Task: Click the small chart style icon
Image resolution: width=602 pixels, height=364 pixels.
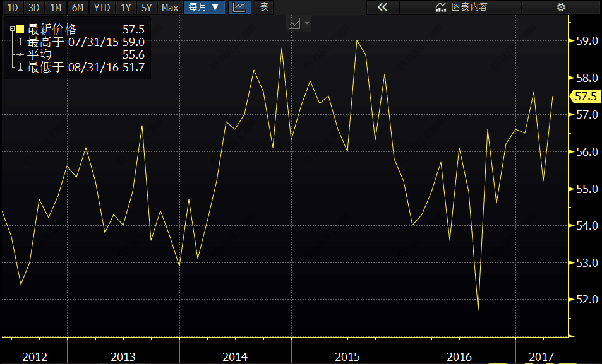Action: 294,24
